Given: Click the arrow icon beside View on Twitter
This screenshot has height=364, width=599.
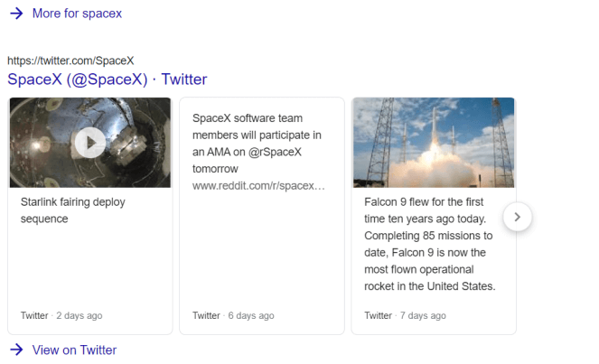Looking at the screenshot, I should coord(16,350).
